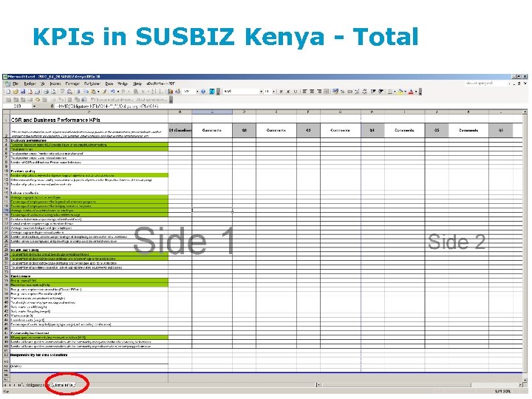The width and height of the screenshot is (532, 399).
Task: Apply Percent style formatting
Action: [343, 92]
